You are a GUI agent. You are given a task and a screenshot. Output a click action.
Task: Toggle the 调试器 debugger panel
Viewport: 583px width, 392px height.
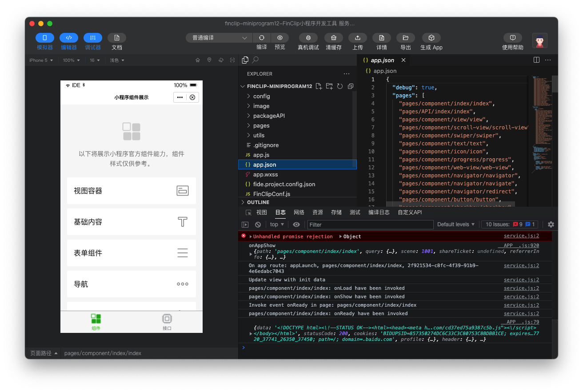(x=93, y=38)
